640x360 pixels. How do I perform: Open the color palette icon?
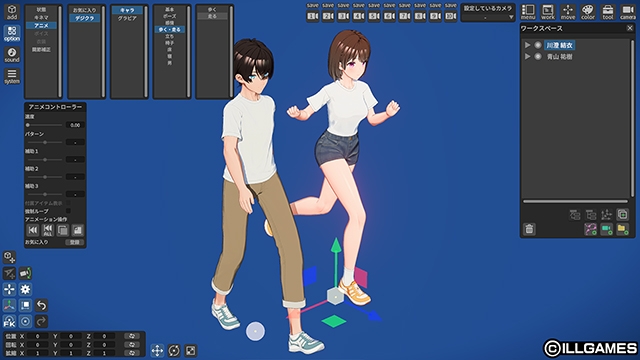pyautogui.click(x=588, y=12)
